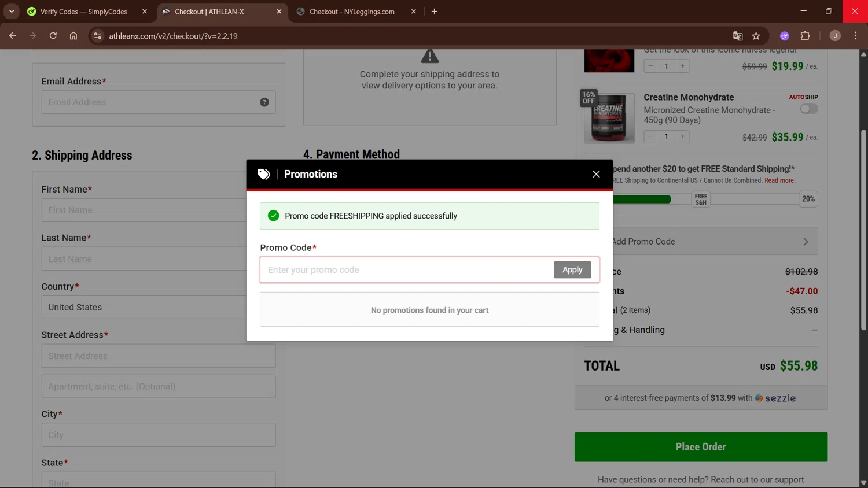Image resolution: width=868 pixels, height=488 pixels.
Task: Increase quantity of the $19.99 item
Action: [x=682, y=66]
